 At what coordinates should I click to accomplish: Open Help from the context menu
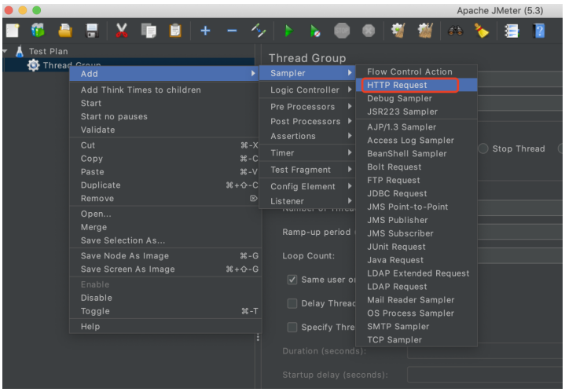tap(165, 327)
